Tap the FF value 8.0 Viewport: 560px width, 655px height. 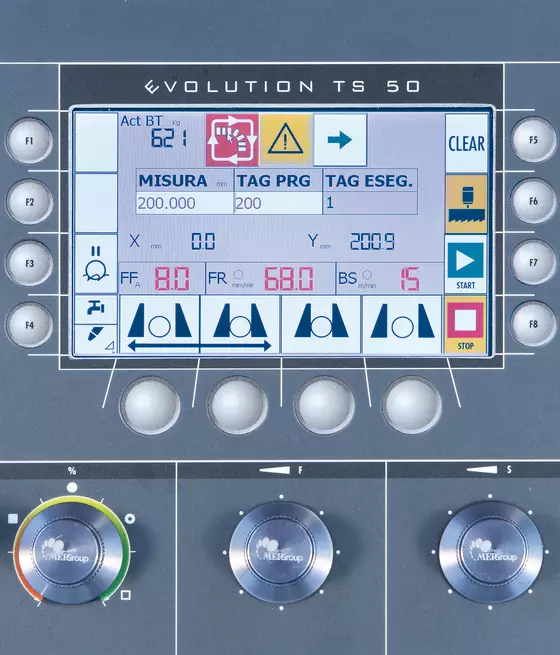click(172, 279)
